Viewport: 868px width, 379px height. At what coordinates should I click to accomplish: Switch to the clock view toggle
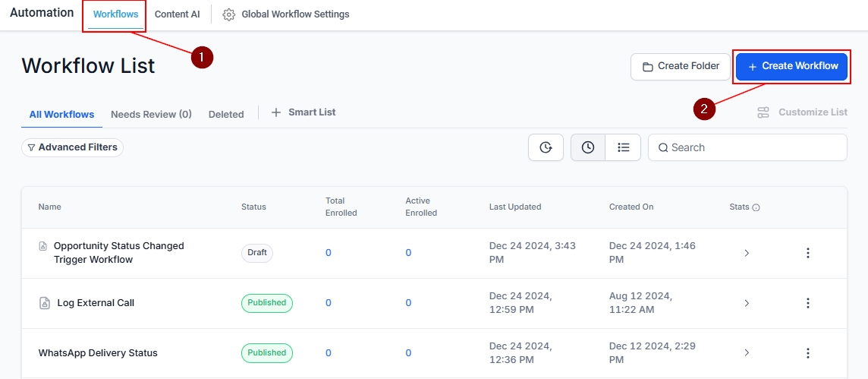click(588, 147)
